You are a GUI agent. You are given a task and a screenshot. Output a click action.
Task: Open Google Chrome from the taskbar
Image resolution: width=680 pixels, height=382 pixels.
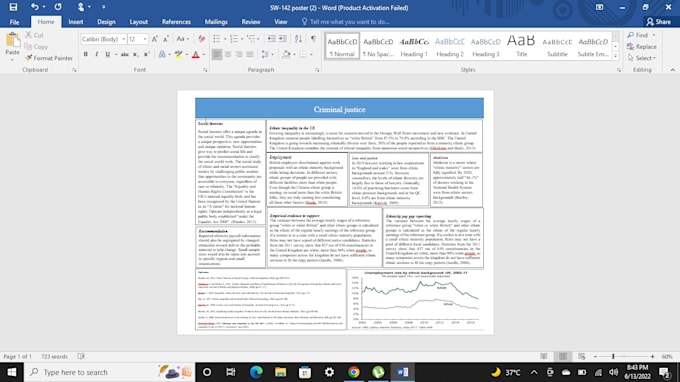click(353, 372)
